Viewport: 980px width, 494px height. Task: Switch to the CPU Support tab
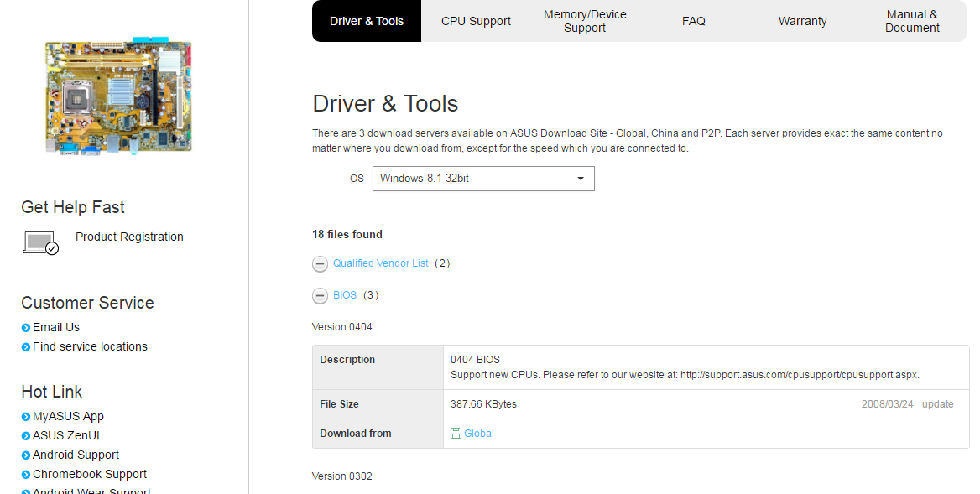[476, 21]
